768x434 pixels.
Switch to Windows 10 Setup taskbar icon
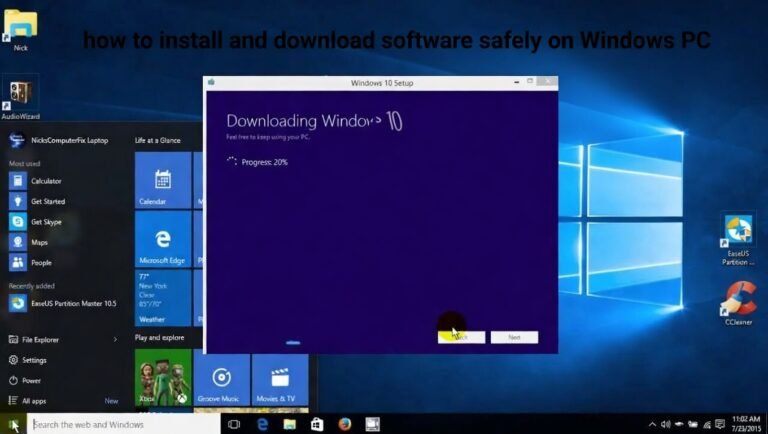373,424
